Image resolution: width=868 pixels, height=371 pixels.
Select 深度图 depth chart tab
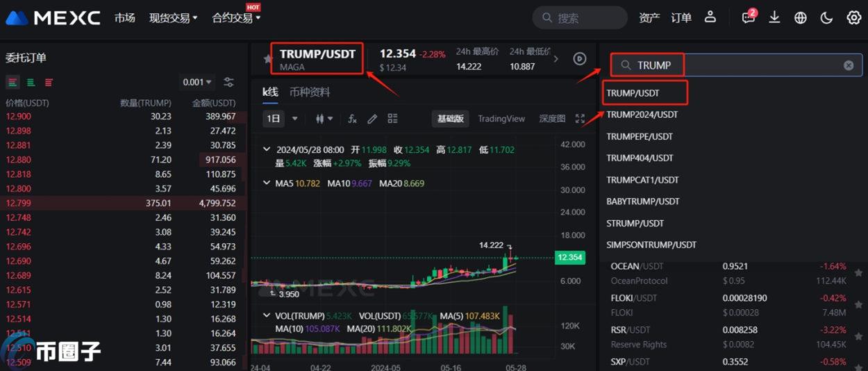[x=552, y=119]
